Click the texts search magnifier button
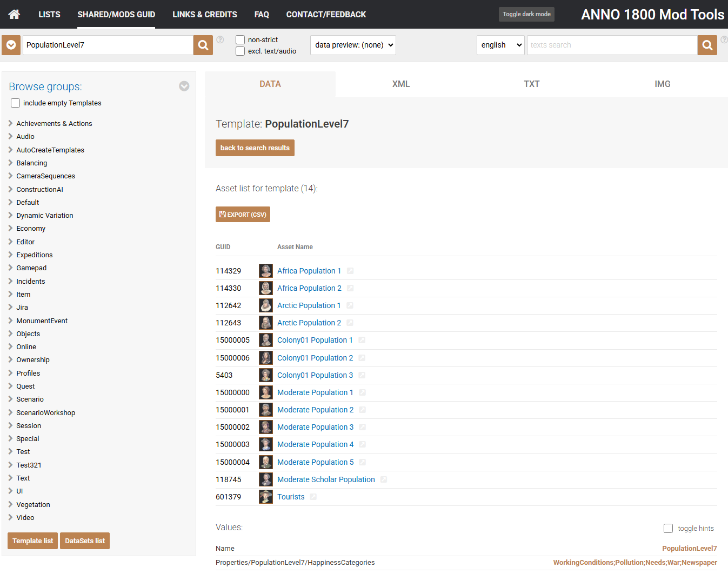 click(707, 45)
